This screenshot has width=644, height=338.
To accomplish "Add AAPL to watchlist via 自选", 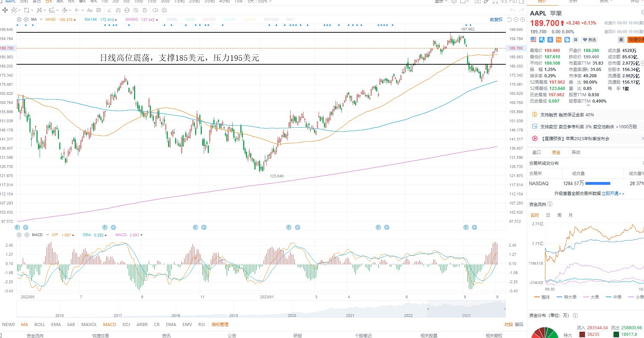I will click(x=589, y=40).
